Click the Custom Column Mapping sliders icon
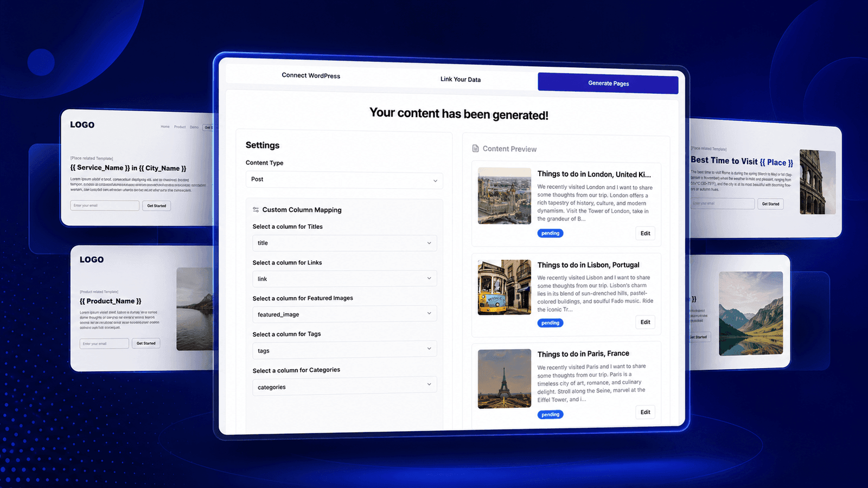This screenshot has width=868, height=488. click(x=256, y=209)
